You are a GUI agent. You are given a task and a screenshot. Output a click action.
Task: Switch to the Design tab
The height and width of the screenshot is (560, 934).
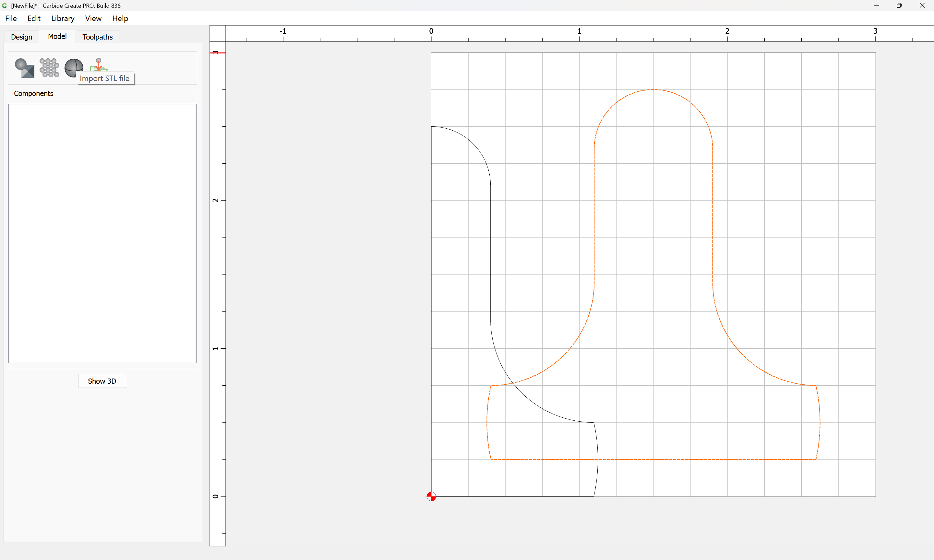21,37
